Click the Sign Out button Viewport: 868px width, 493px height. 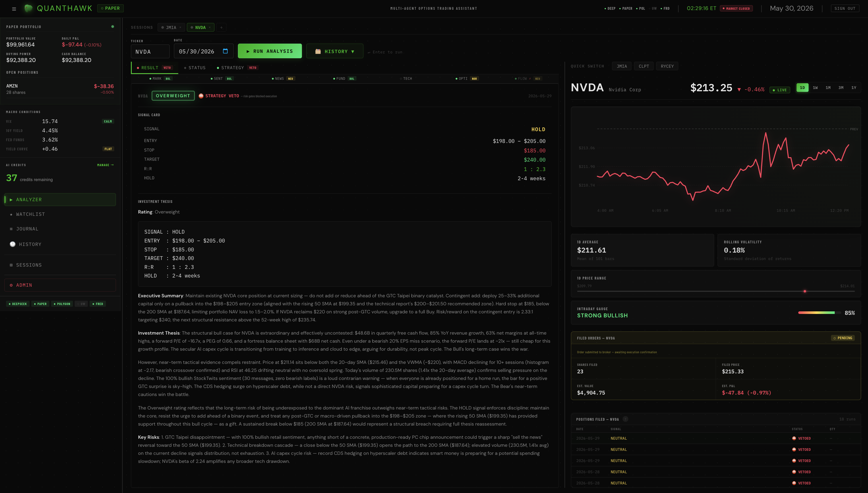(x=845, y=8)
